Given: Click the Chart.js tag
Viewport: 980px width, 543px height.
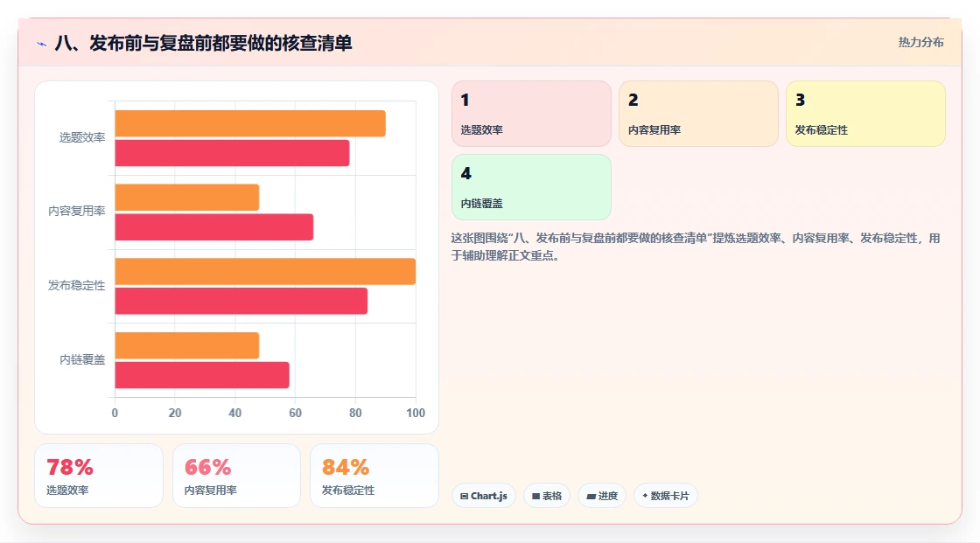Looking at the screenshot, I should pyautogui.click(x=484, y=496).
